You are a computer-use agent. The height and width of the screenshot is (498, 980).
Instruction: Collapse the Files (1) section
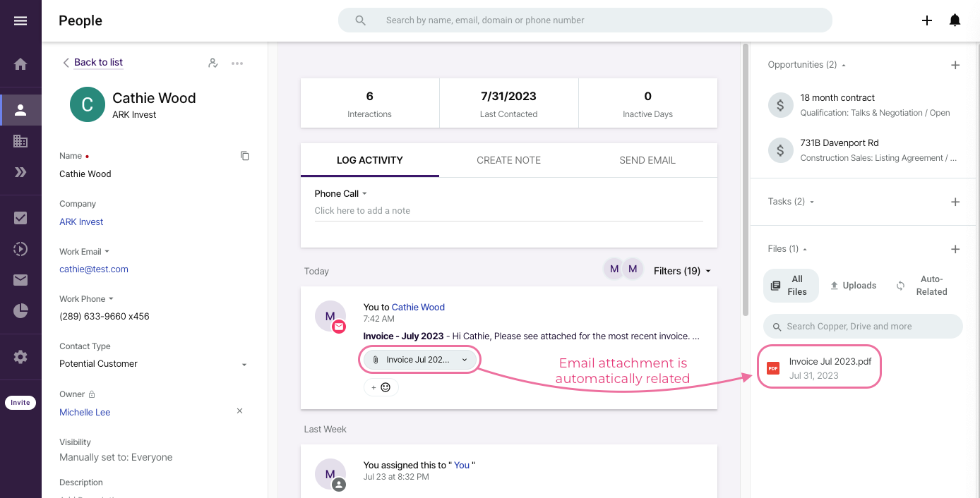(x=787, y=248)
